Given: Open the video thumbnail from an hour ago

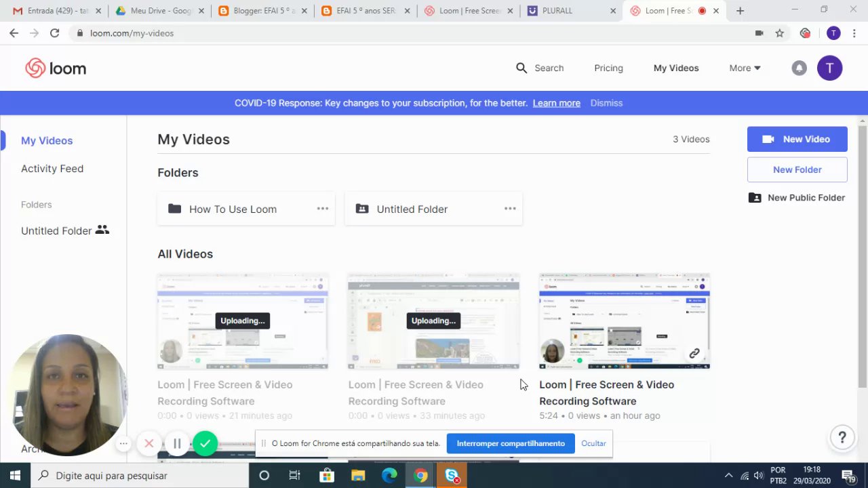Looking at the screenshot, I should [624, 321].
